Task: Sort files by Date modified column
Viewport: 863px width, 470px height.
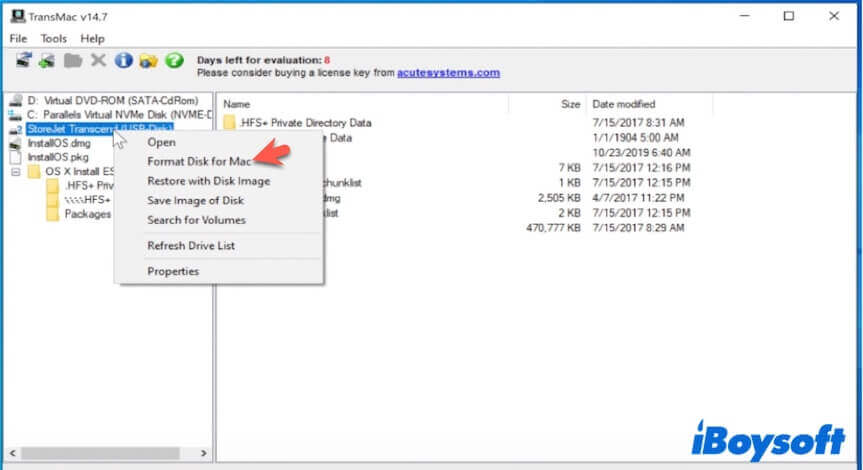Action: pos(623,104)
